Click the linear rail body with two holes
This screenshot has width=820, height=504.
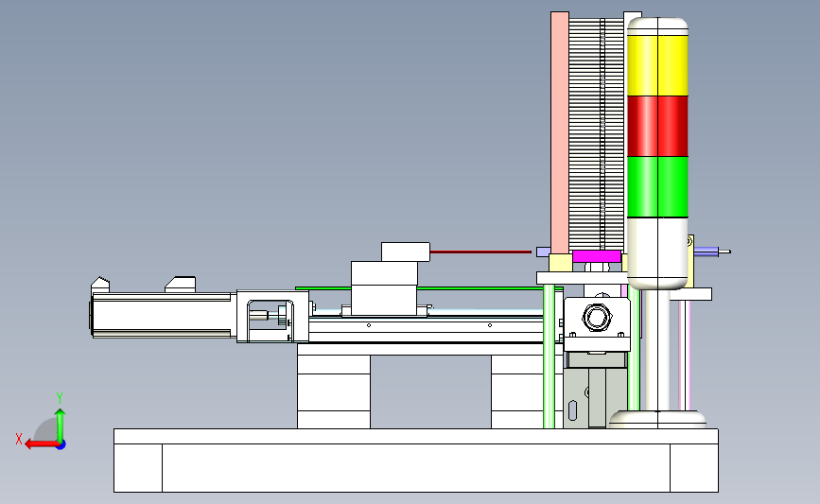[427, 329]
